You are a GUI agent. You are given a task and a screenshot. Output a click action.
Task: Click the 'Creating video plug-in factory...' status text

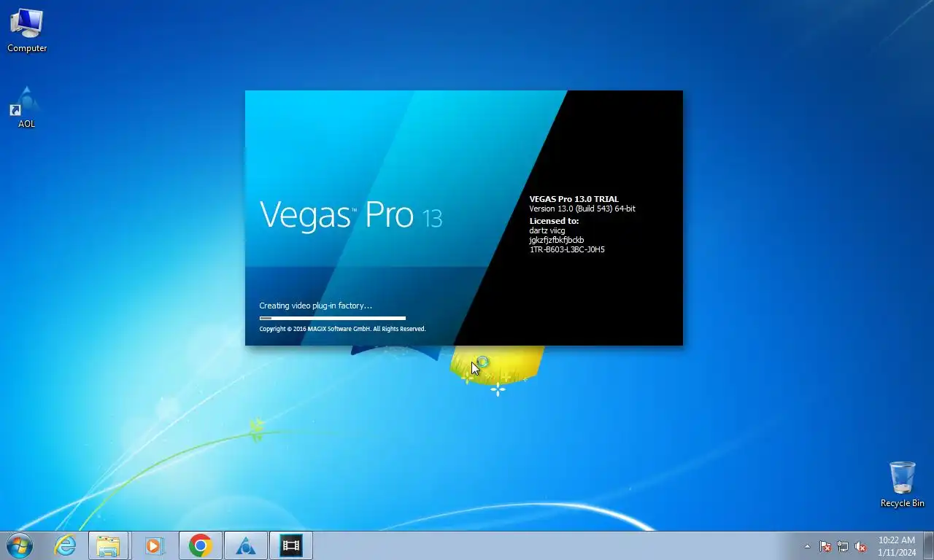[316, 306]
